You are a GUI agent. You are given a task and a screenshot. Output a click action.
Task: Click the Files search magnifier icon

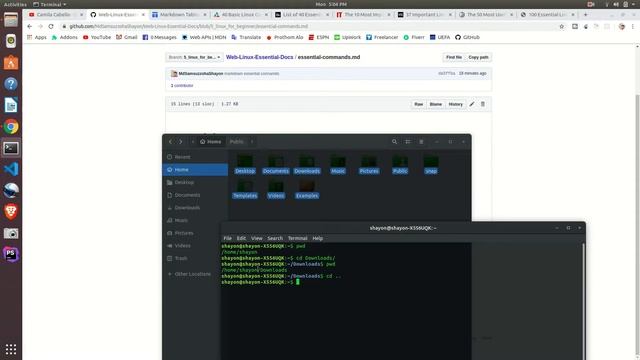(394, 142)
